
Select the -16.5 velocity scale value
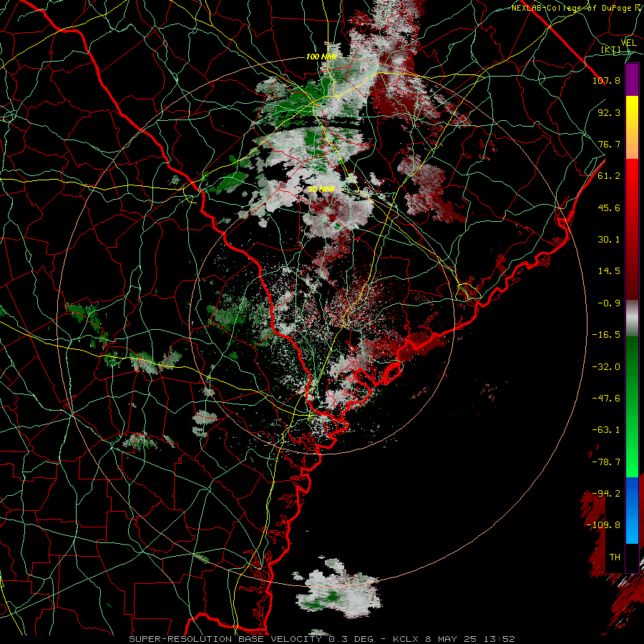pyautogui.click(x=606, y=335)
